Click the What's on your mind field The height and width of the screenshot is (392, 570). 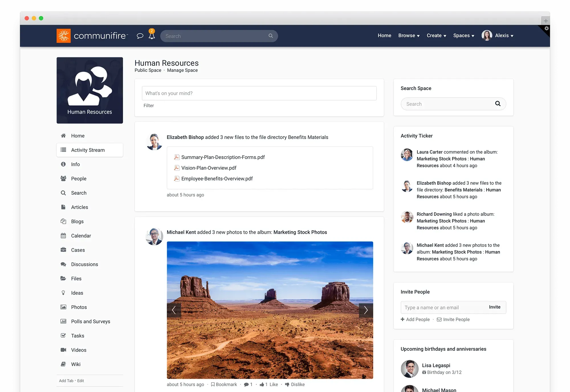259,93
